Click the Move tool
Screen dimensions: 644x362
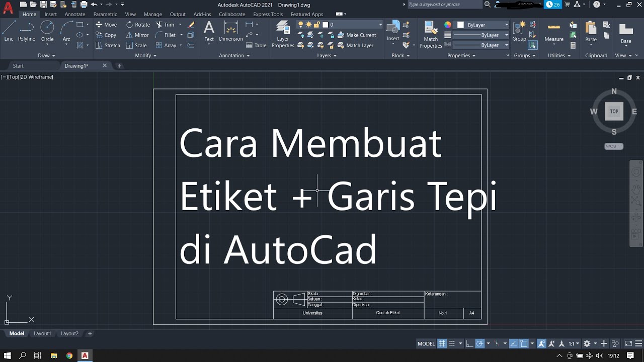pyautogui.click(x=106, y=25)
